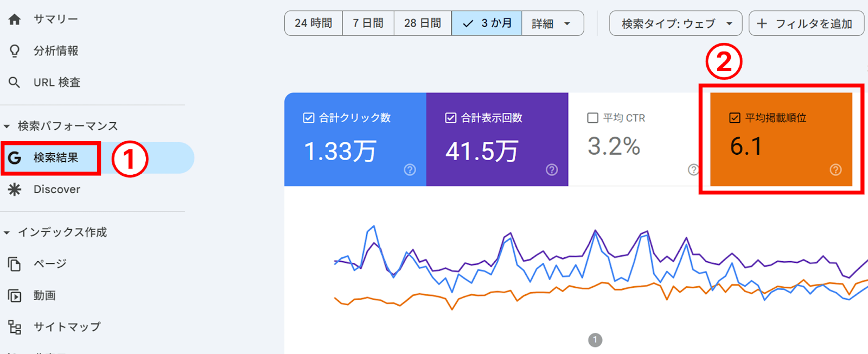Click the pages icon next to ページ
This screenshot has width=868, height=354.
tap(15, 264)
